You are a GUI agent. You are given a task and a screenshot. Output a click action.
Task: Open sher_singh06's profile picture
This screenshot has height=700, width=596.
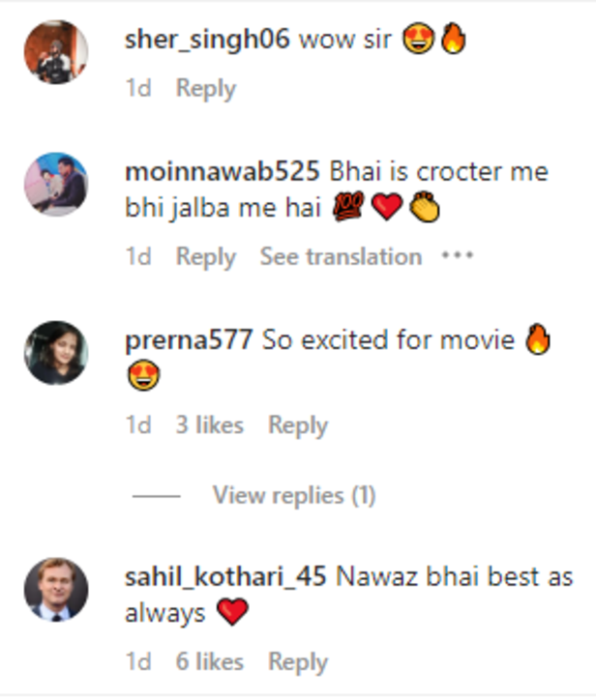click(55, 52)
